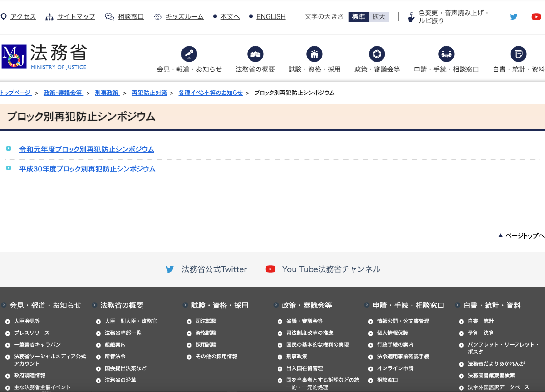Open footer link 個人情報保護
This screenshot has height=392, width=545.
point(393,333)
